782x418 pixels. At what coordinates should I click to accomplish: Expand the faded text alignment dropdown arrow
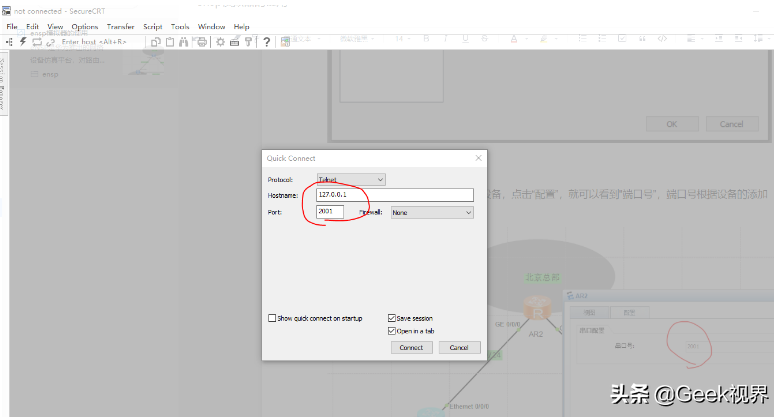(x=701, y=39)
